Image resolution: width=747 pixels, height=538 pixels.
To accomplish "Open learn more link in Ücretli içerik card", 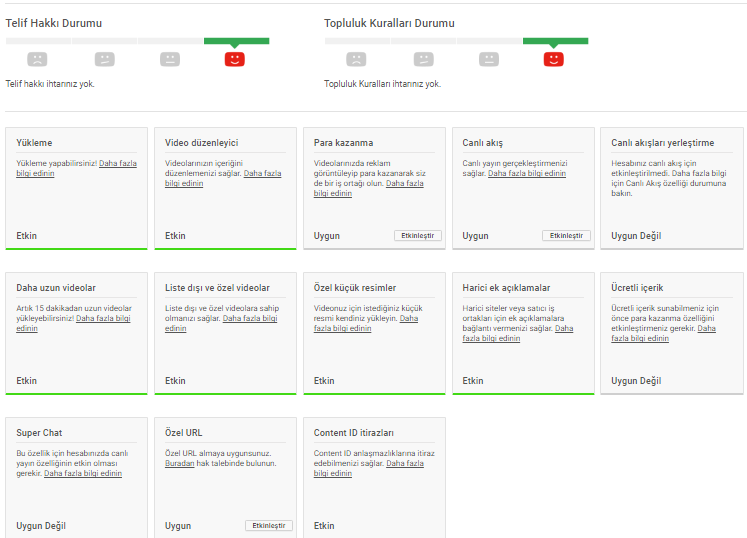I will click(x=663, y=333).
